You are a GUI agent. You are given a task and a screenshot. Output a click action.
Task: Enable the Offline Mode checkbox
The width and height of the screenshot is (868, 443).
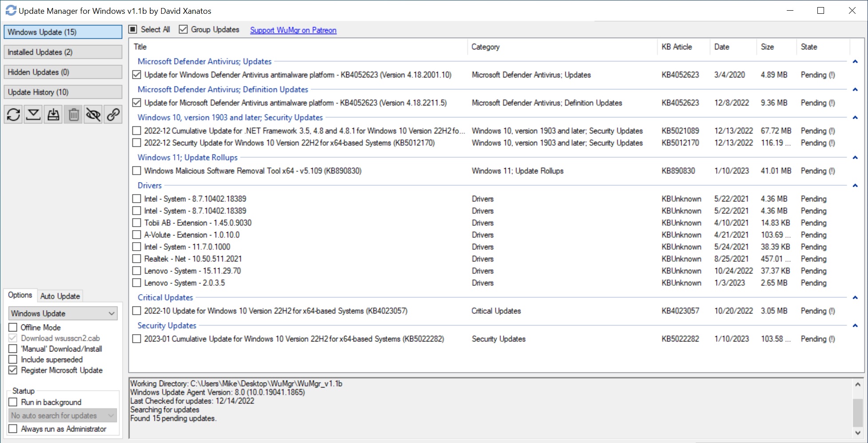[x=13, y=327]
